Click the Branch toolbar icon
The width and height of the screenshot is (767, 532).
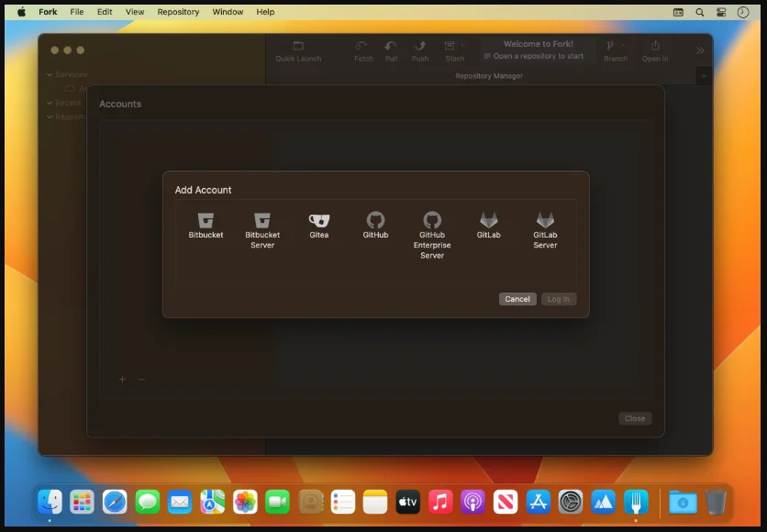(x=615, y=51)
